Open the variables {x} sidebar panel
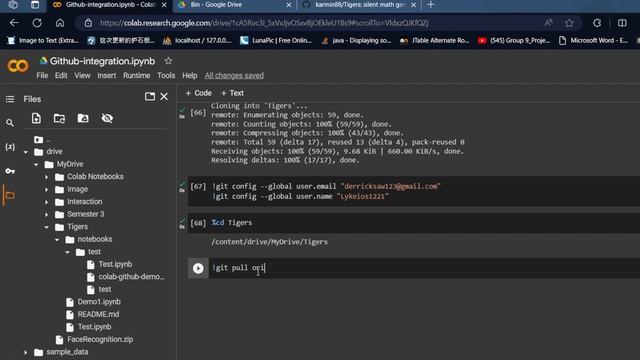 (x=10, y=147)
